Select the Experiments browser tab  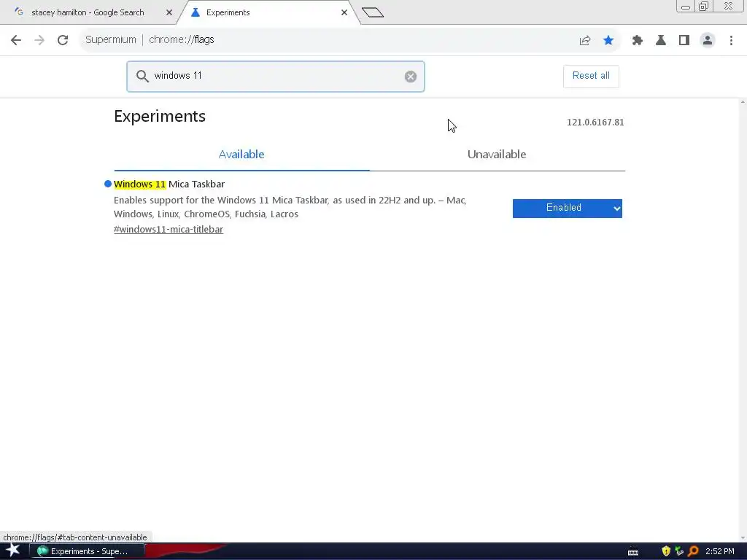tap(267, 13)
